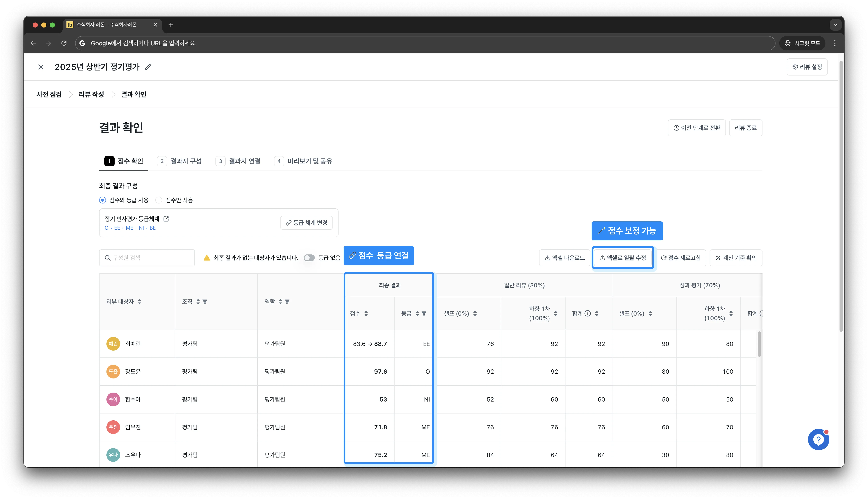868x499 pixels.
Task: Filter the 조직 column with the funnel icon
Action: pyautogui.click(x=205, y=302)
